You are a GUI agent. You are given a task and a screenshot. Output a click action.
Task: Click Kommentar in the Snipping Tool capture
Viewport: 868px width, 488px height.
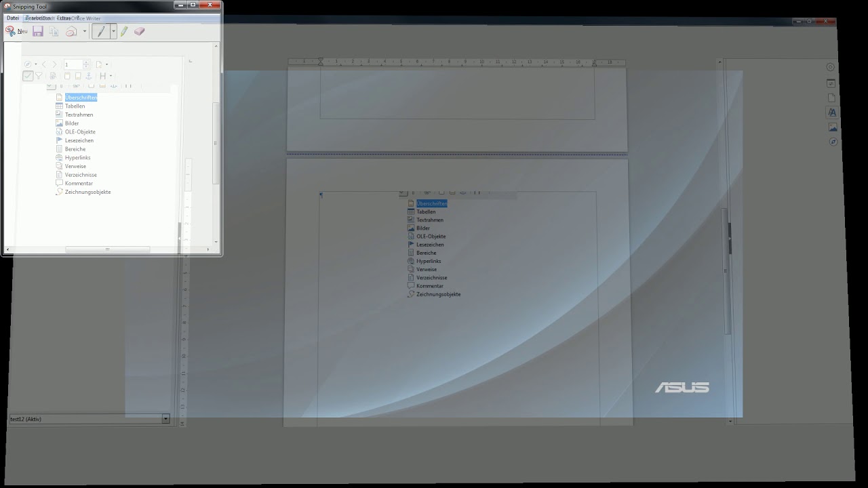[x=79, y=184]
